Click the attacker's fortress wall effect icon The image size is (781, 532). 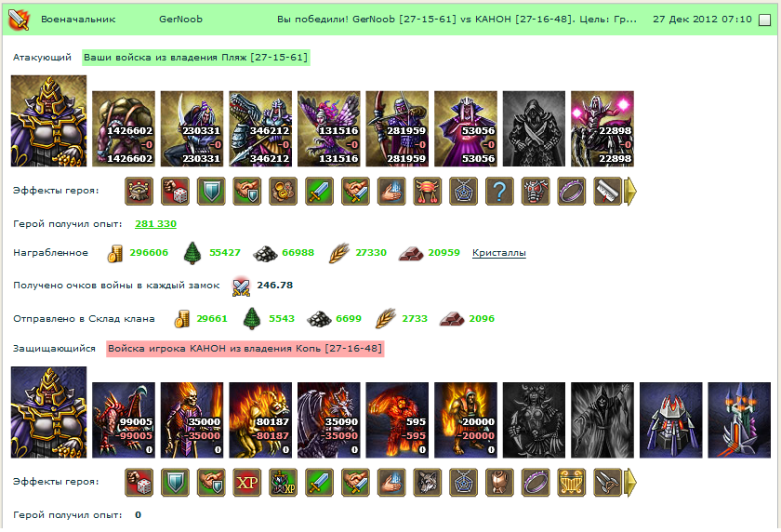pyautogui.click(x=139, y=192)
